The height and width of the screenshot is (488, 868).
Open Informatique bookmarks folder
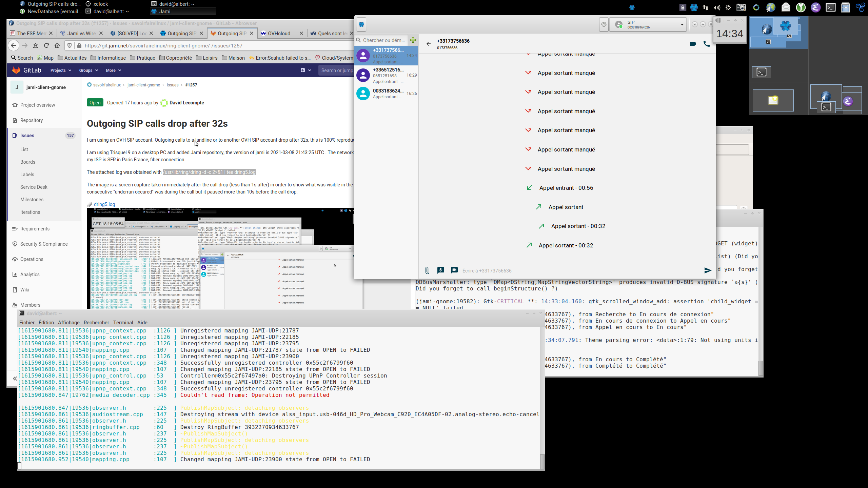click(x=108, y=58)
